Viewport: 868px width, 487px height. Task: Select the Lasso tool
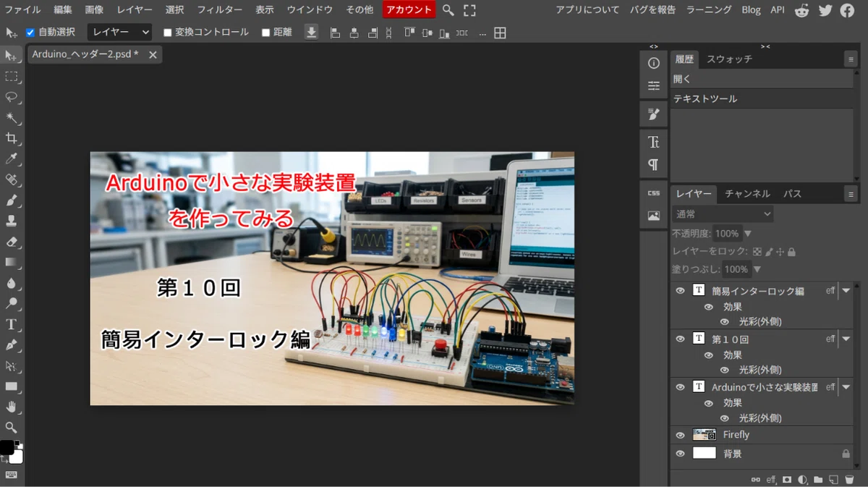pyautogui.click(x=12, y=97)
